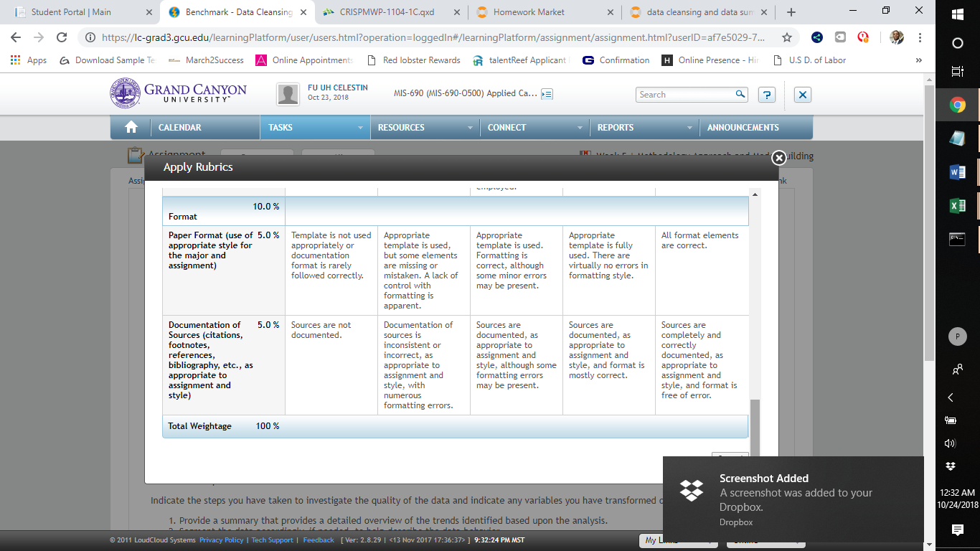Click the Dropbox tray icon
The image size is (980, 551).
(x=951, y=466)
